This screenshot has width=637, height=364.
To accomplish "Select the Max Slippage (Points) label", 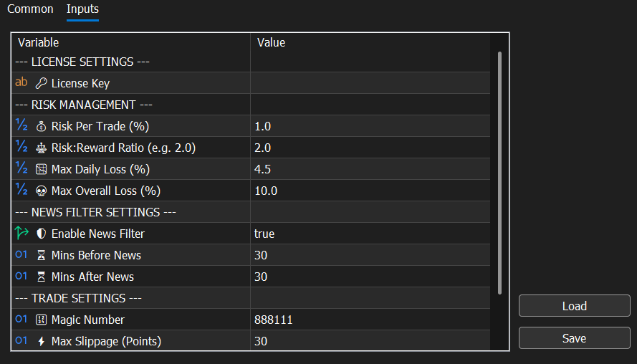I will (107, 341).
